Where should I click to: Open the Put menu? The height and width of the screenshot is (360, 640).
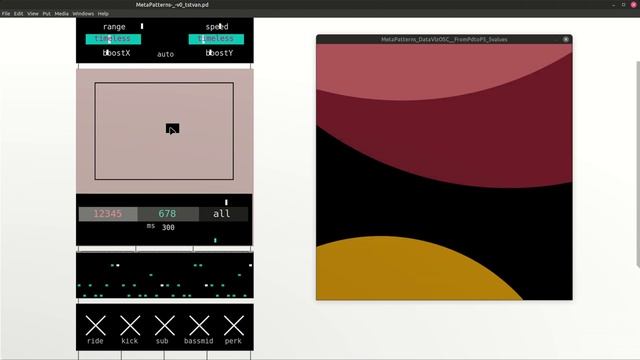47,13
